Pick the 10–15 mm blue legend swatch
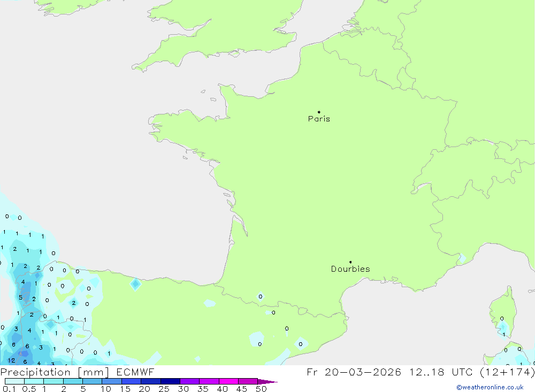This screenshot has width=535, height=392. [x=112, y=381]
